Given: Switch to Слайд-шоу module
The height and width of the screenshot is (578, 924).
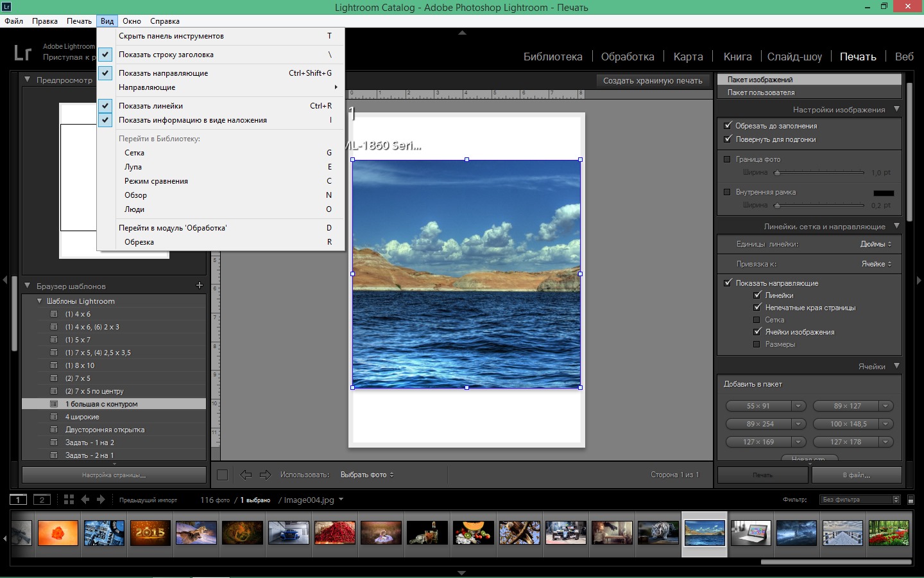Looking at the screenshot, I should [x=794, y=57].
